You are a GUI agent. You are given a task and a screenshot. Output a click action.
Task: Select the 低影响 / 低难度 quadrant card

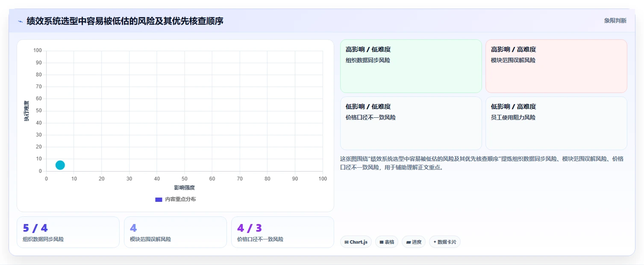[411, 123]
